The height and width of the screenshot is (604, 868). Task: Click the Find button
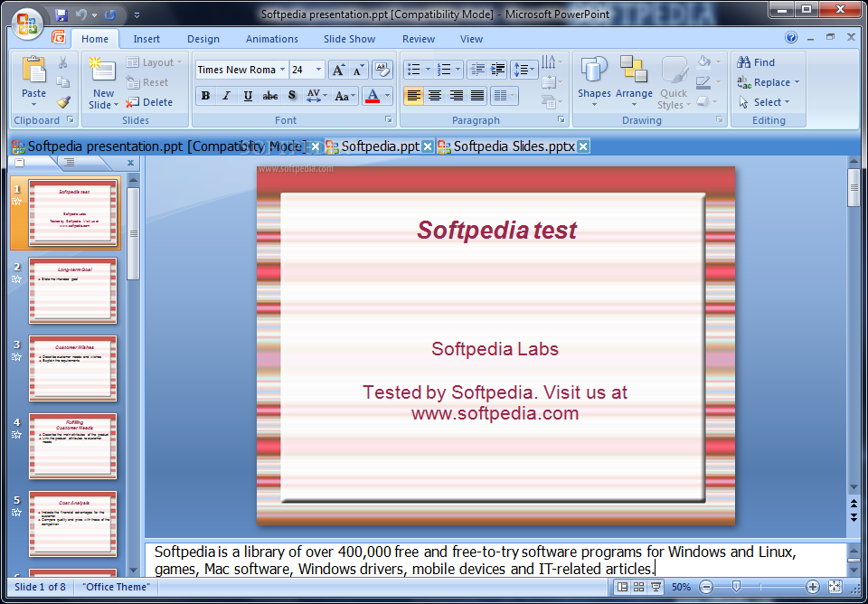coord(756,62)
